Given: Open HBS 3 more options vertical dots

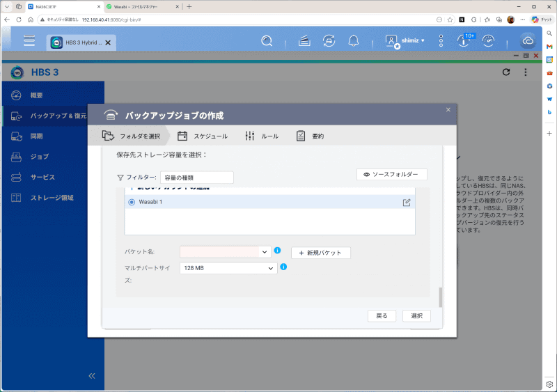Looking at the screenshot, I should (x=526, y=72).
